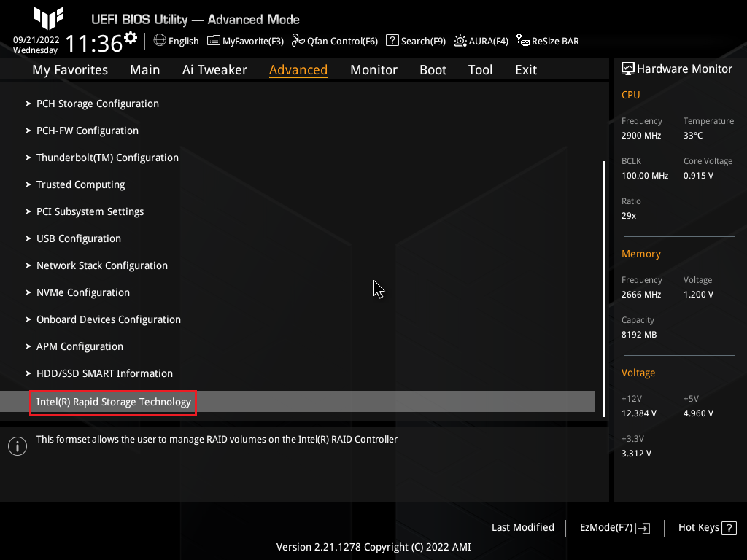Open the Ai Tweaker tab
Viewport: 747px width, 560px height.
point(214,70)
